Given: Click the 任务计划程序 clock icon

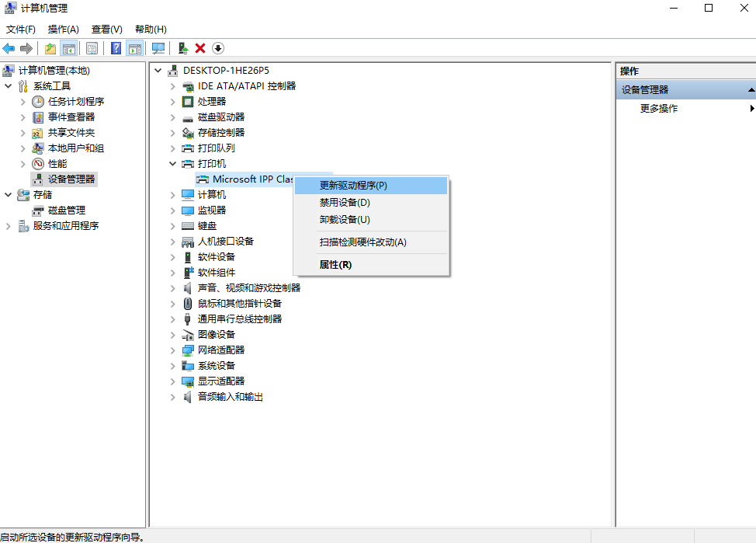Looking at the screenshot, I should click(x=38, y=101).
